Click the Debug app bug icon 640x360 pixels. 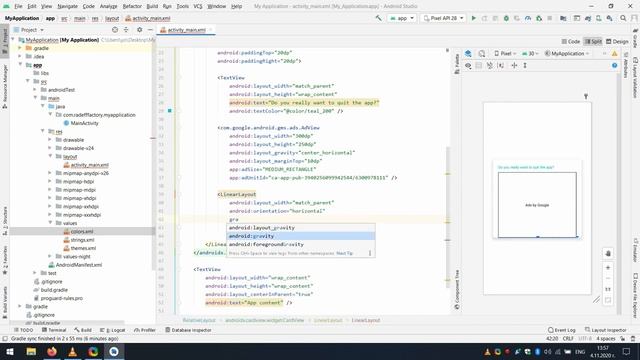[506, 18]
